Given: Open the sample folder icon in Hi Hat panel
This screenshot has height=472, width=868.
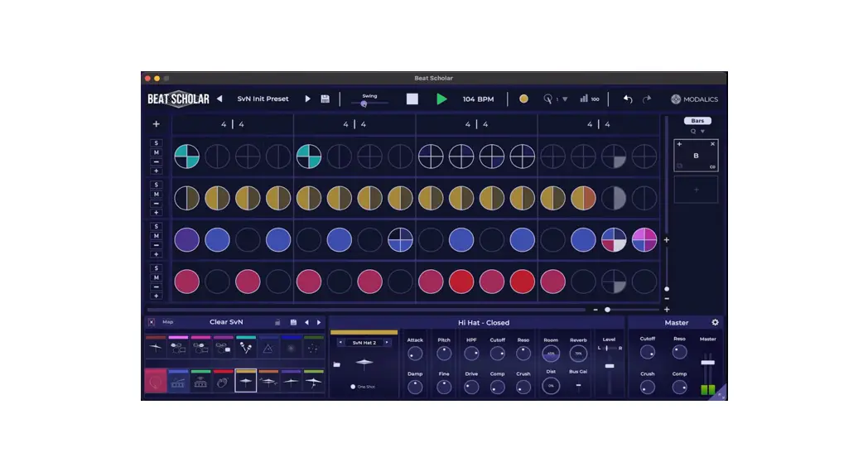Looking at the screenshot, I should 336,364.
